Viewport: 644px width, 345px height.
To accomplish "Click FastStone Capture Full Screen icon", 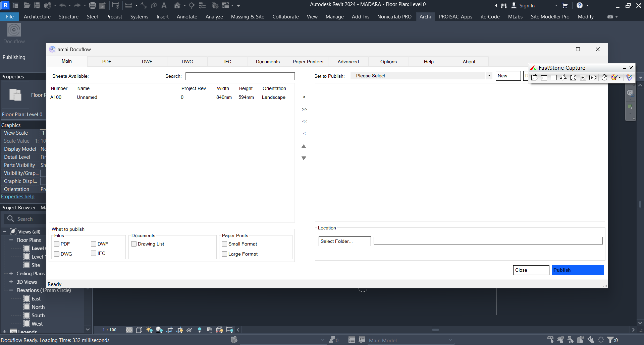I will pos(573,78).
